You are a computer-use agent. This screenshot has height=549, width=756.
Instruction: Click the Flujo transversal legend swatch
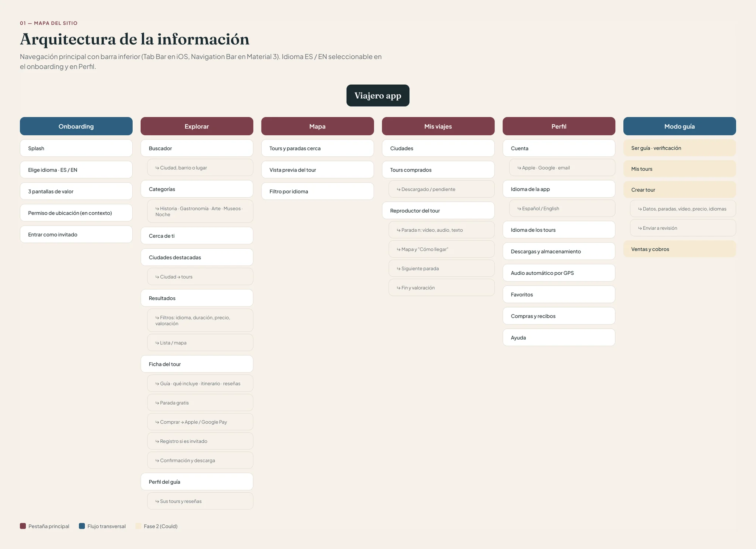pyautogui.click(x=82, y=526)
